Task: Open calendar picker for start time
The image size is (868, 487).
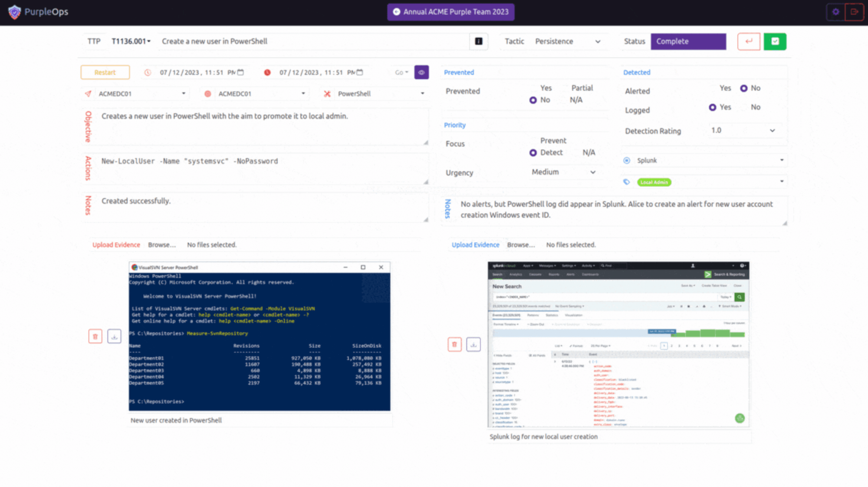Action: [x=240, y=73]
